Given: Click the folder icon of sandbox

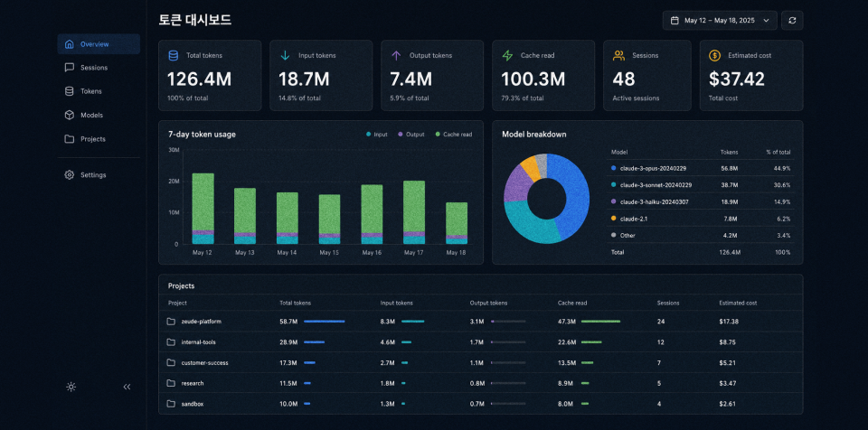Looking at the screenshot, I should [171, 404].
